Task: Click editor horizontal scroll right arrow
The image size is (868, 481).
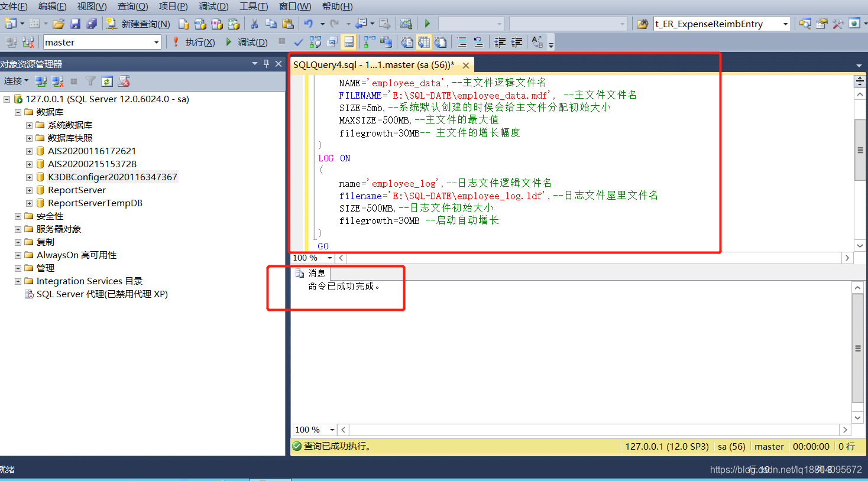Action: coord(847,258)
